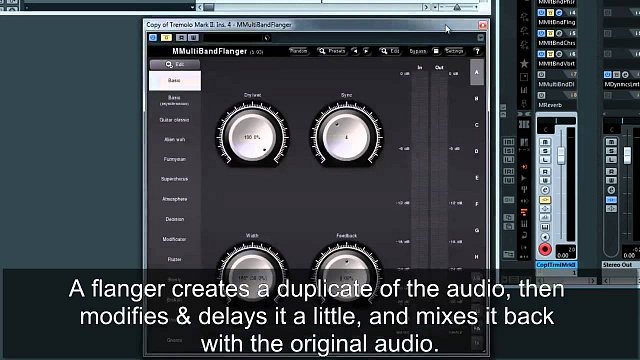Select A/B slot E

click(477, 178)
